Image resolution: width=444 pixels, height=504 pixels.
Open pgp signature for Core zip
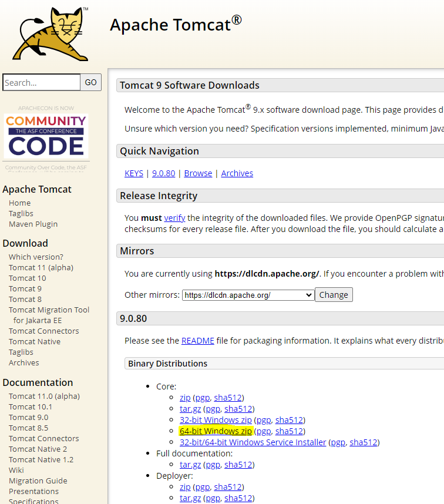tap(203, 398)
